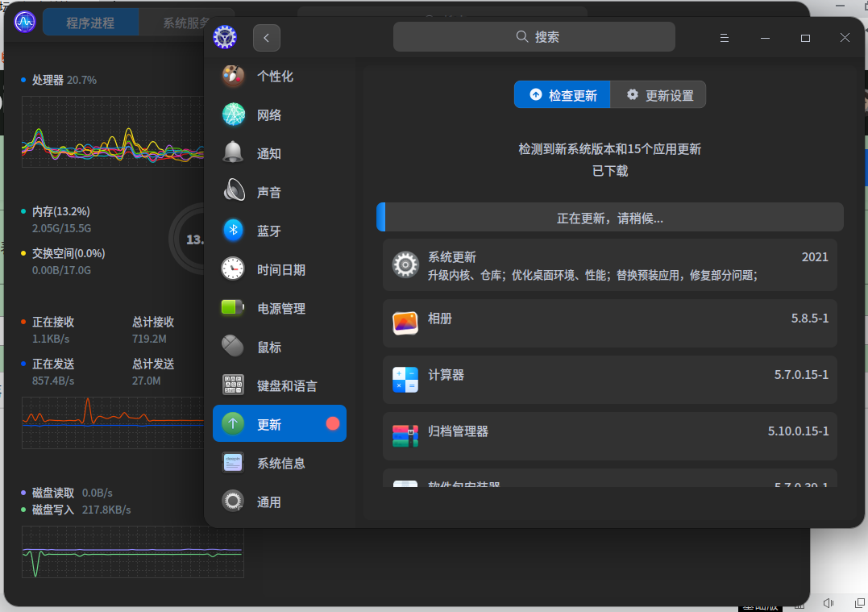Open the 鼠标 mouse settings
Viewport: 868px width, 612px height.
pyautogui.click(x=280, y=347)
